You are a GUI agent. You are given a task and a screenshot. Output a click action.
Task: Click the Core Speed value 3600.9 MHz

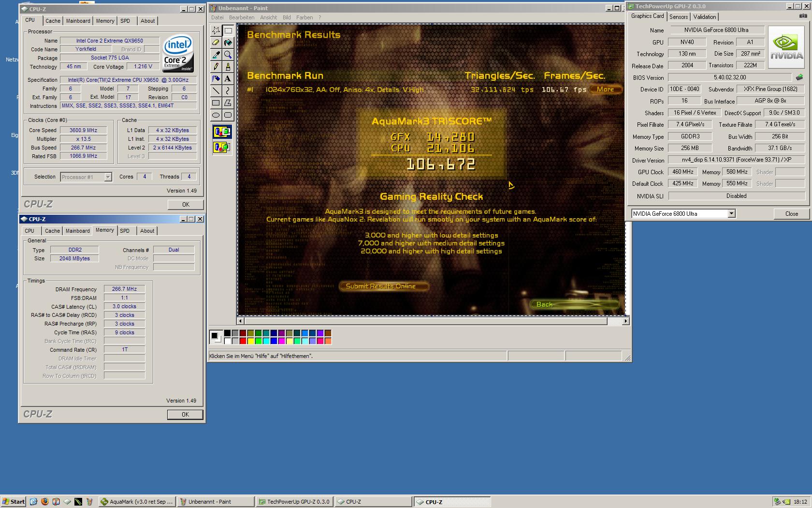pos(83,130)
